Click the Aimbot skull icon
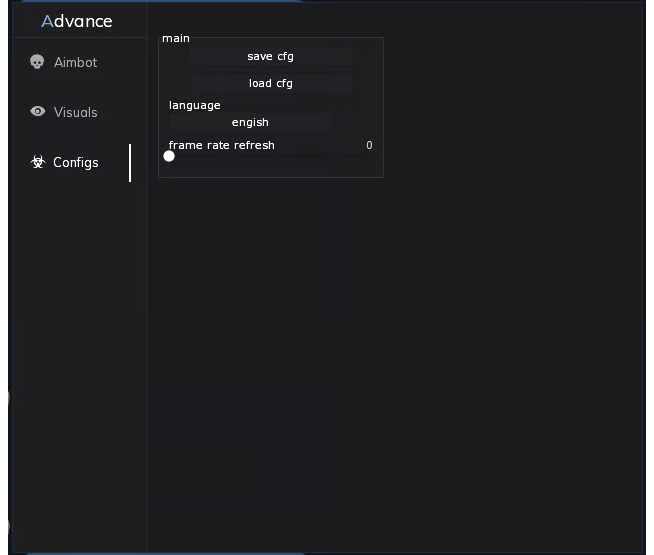 37,62
